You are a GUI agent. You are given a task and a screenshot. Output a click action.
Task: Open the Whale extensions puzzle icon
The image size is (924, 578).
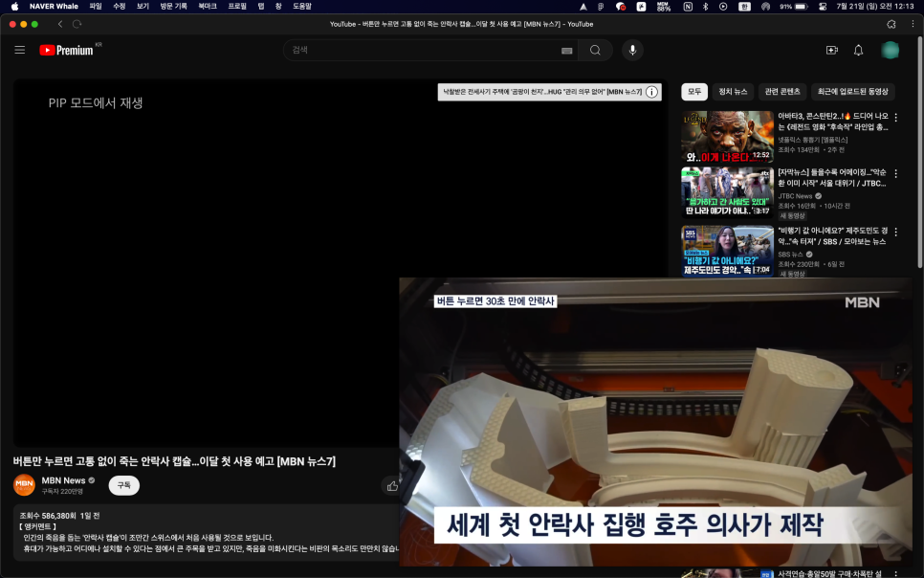point(891,24)
